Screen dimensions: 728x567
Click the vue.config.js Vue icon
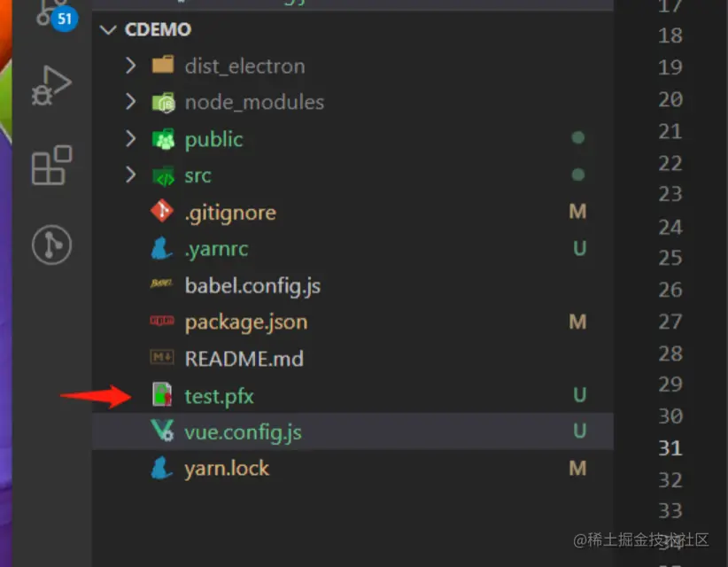click(162, 432)
